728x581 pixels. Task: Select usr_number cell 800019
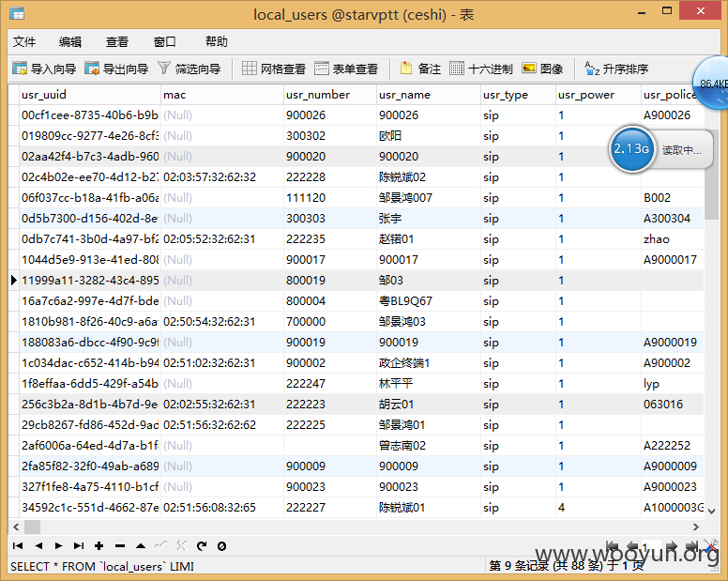pos(330,280)
